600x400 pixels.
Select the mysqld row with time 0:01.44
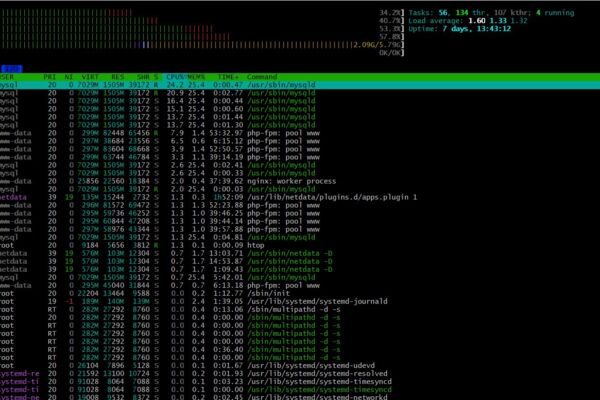pos(300,117)
